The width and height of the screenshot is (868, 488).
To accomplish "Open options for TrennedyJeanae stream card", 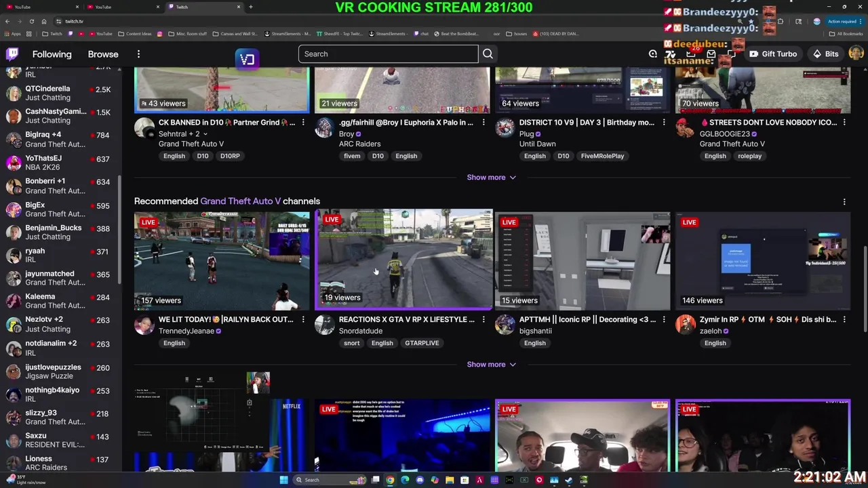I will tap(303, 319).
